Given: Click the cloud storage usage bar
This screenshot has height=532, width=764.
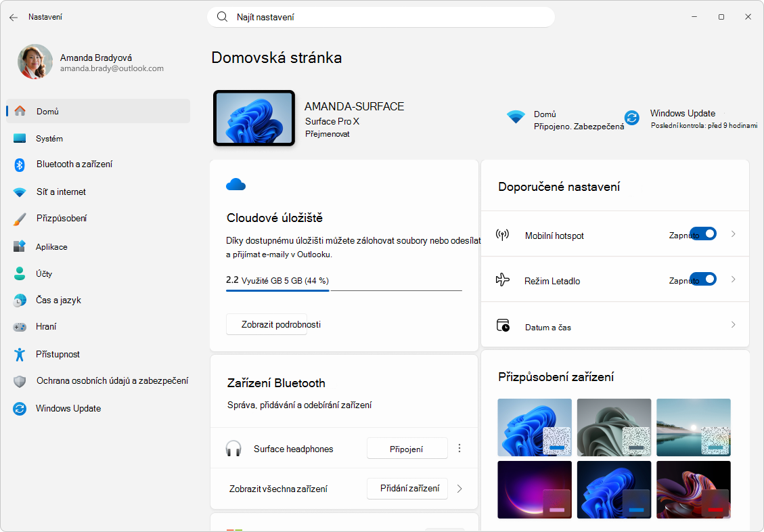Looking at the screenshot, I should pyautogui.click(x=344, y=290).
